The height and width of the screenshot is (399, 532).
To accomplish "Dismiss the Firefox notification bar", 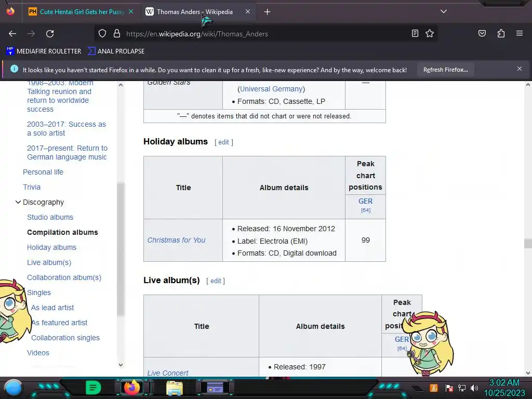I will tap(519, 69).
